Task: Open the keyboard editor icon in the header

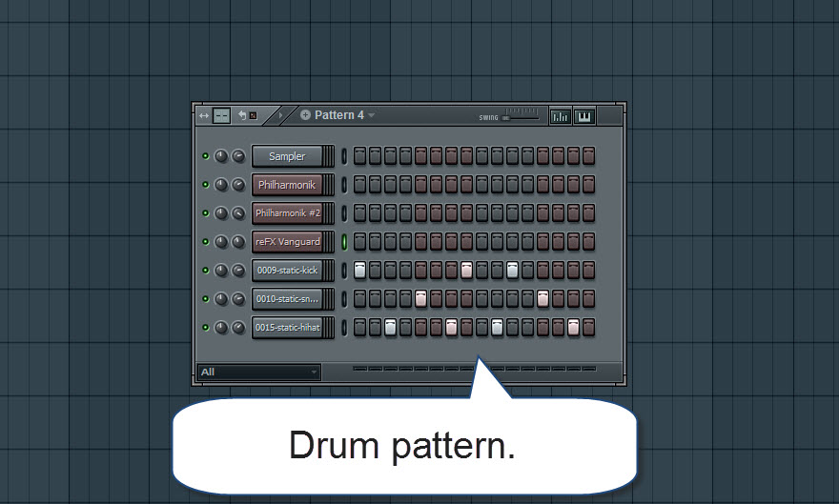Action: coord(584,116)
